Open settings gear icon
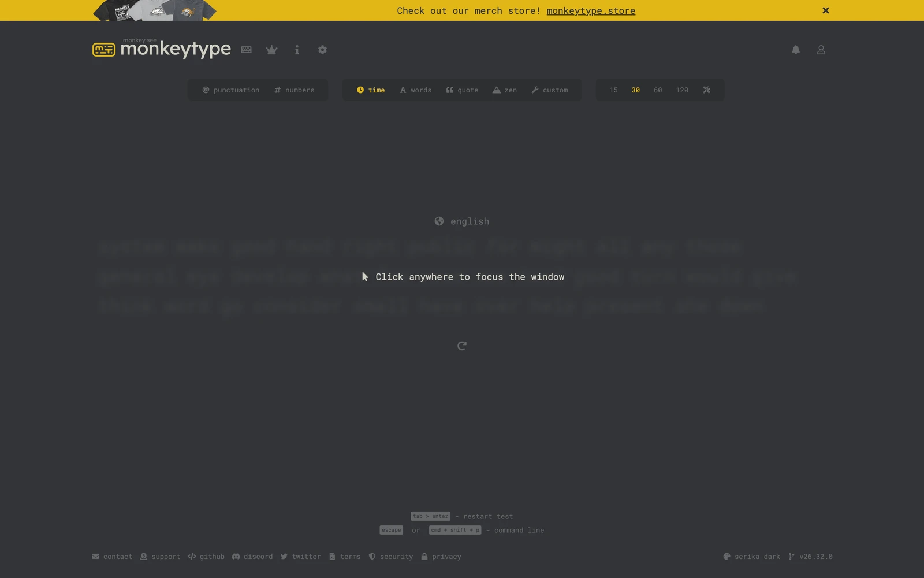924x578 pixels. (x=322, y=50)
